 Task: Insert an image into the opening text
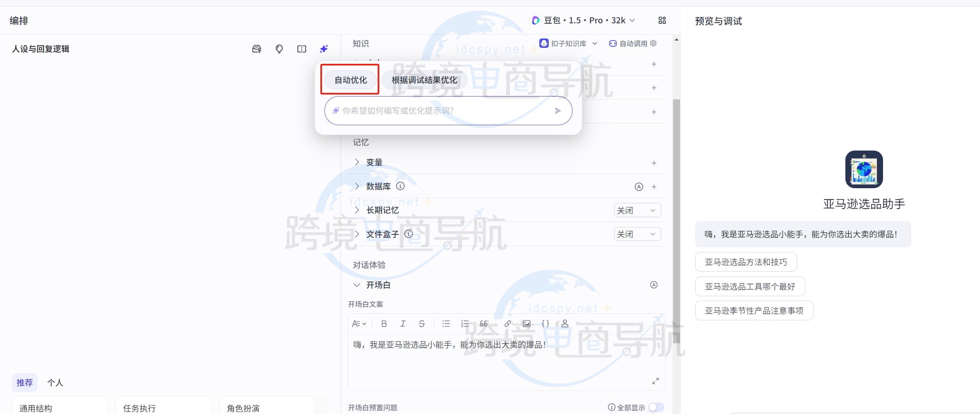tap(526, 324)
